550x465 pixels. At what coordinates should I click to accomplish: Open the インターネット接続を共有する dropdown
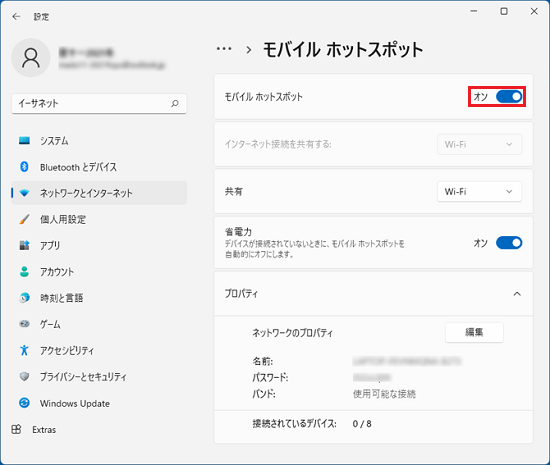click(479, 144)
